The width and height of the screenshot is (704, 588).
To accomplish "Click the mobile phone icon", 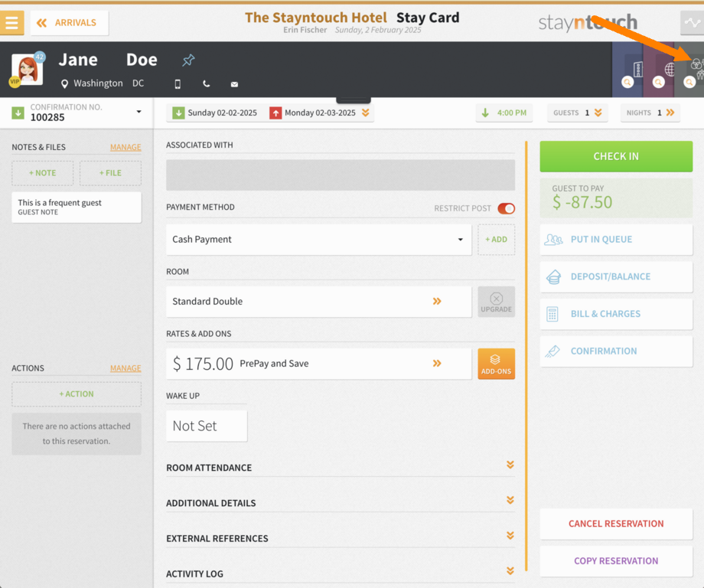I will click(178, 84).
